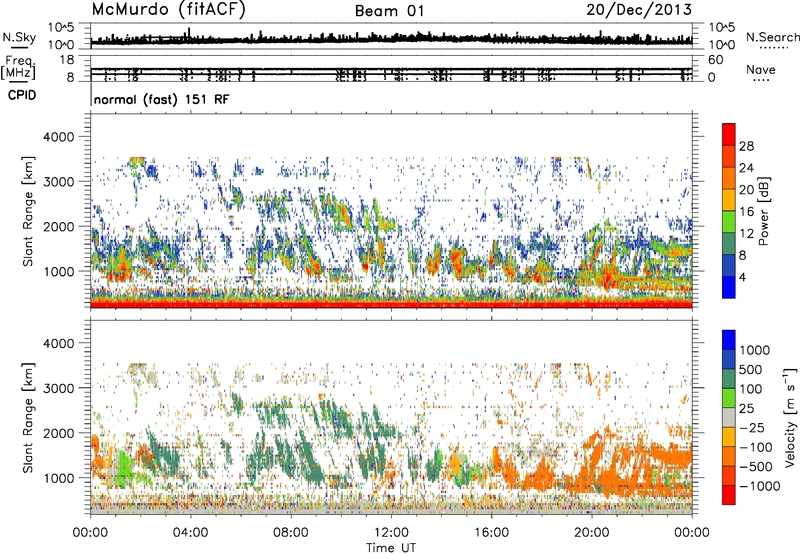Click the "4" label on power colorbar
Screen dimensions: 800x554
(x=743, y=278)
